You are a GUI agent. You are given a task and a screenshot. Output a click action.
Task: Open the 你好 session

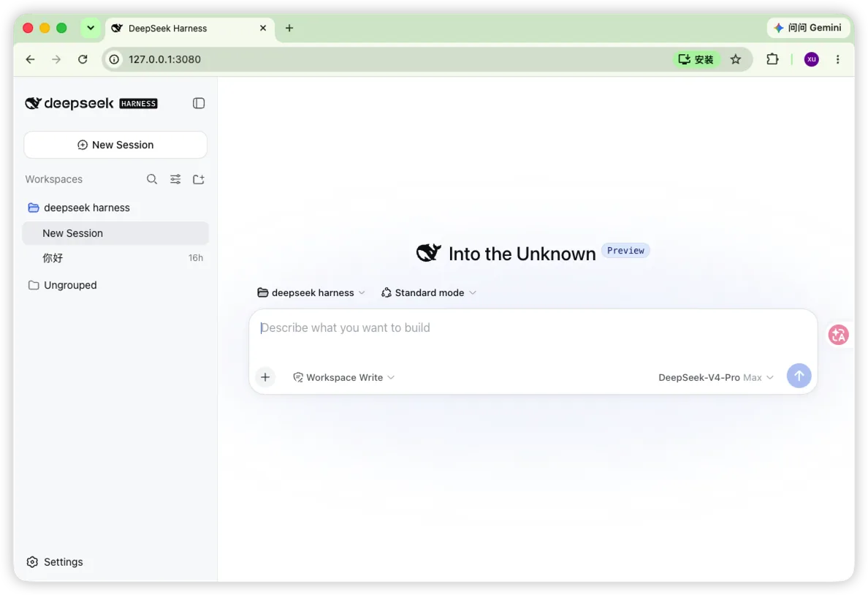(115, 257)
